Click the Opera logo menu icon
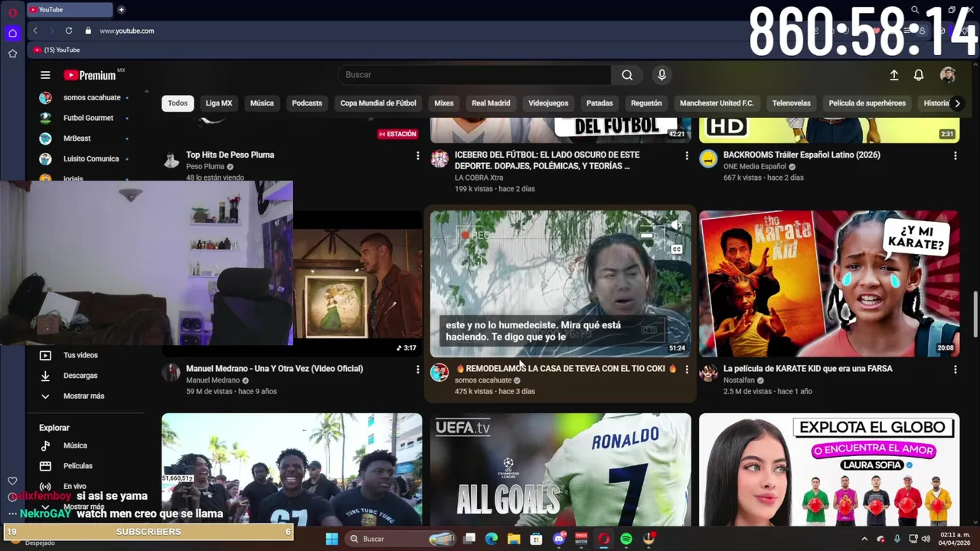Viewport: 980px width, 551px height. point(12,12)
